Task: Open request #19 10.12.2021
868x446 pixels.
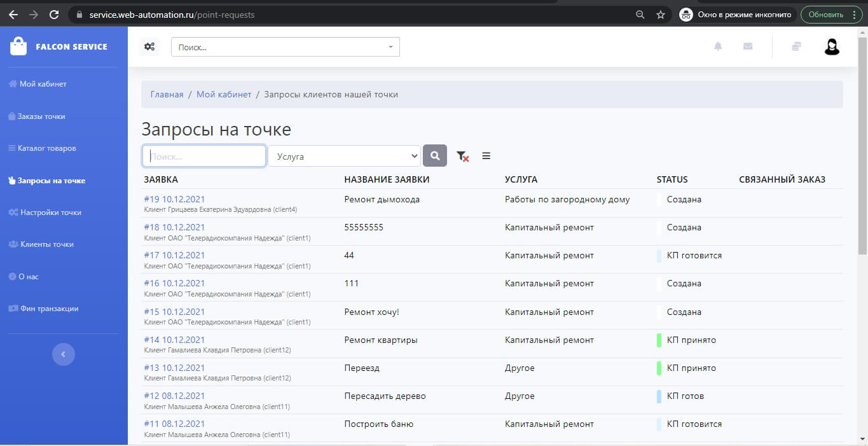Action: coord(175,199)
